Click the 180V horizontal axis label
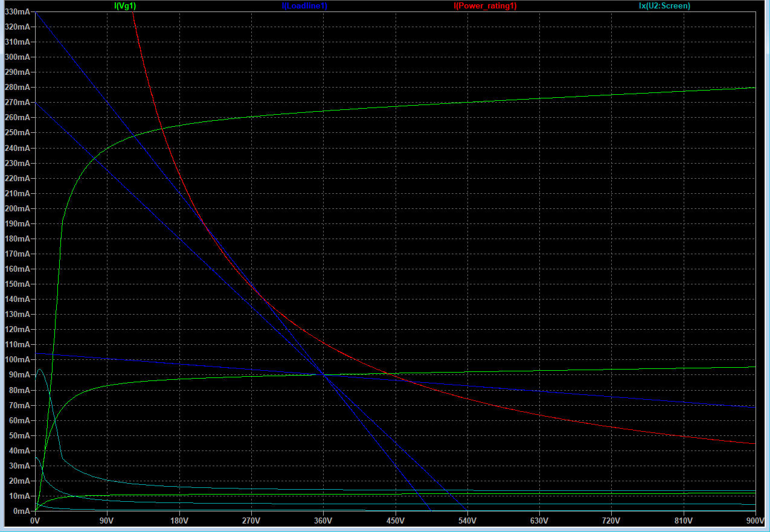The image size is (770, 532). tap(179, 520)
